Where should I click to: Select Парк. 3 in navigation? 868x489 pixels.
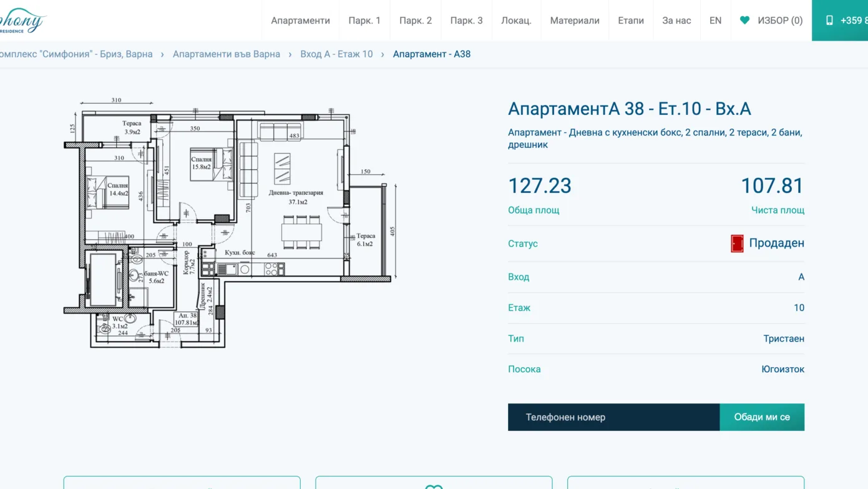[x=466, y=21]
